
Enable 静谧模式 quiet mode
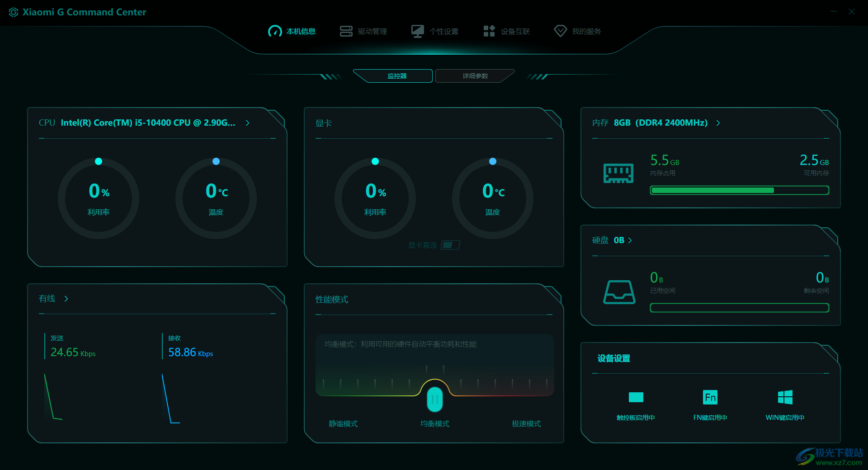343,423
